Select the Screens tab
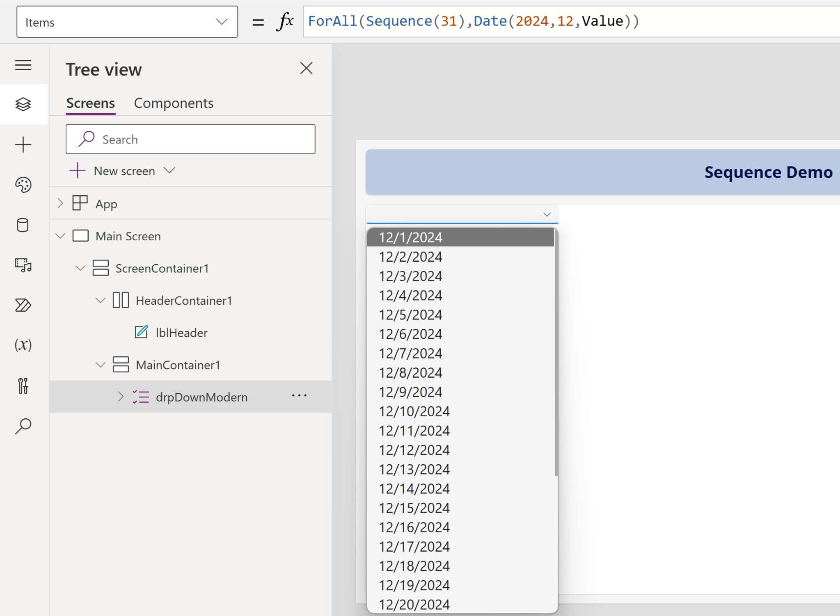 (x=90, y=103)
